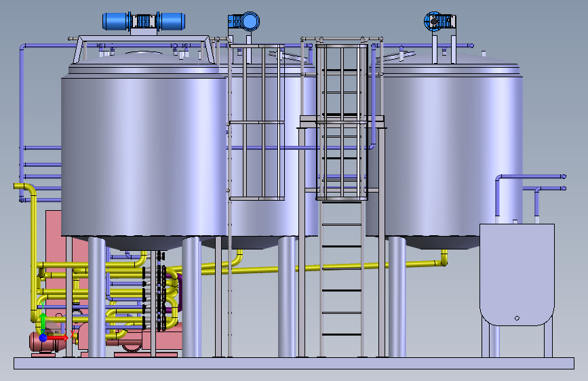The width and height of the screenshot is (588, 381).
Task: Select the blue dual motor atop the left tank
Action: [144, 22]
